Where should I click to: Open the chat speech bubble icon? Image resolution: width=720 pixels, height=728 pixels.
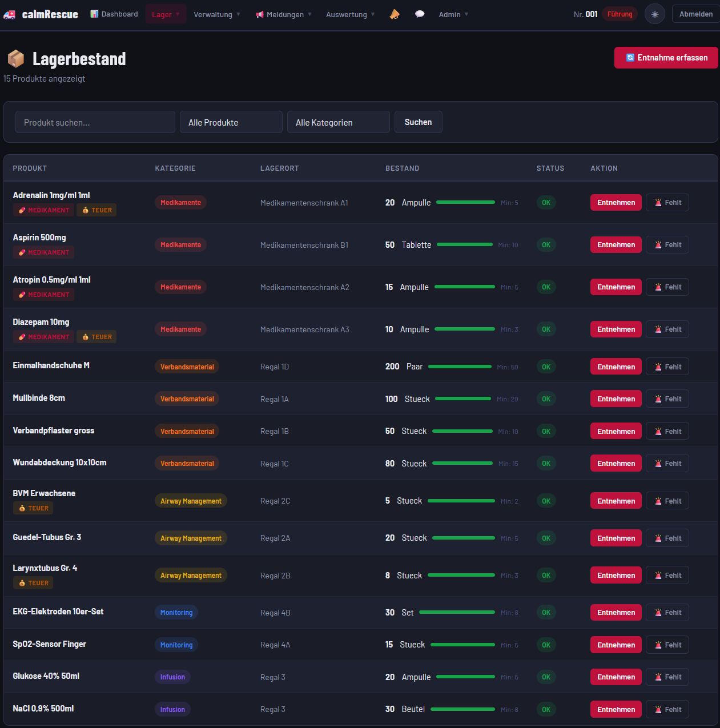[x=420, y=14]
